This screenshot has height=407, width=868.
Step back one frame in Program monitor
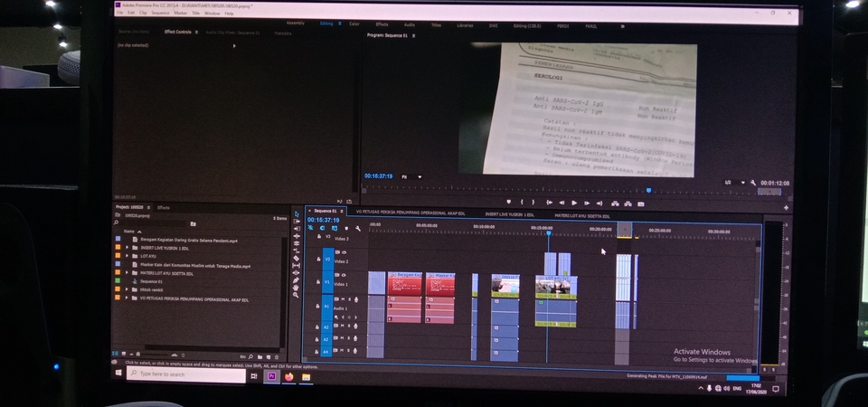click(x=561, y=203)
